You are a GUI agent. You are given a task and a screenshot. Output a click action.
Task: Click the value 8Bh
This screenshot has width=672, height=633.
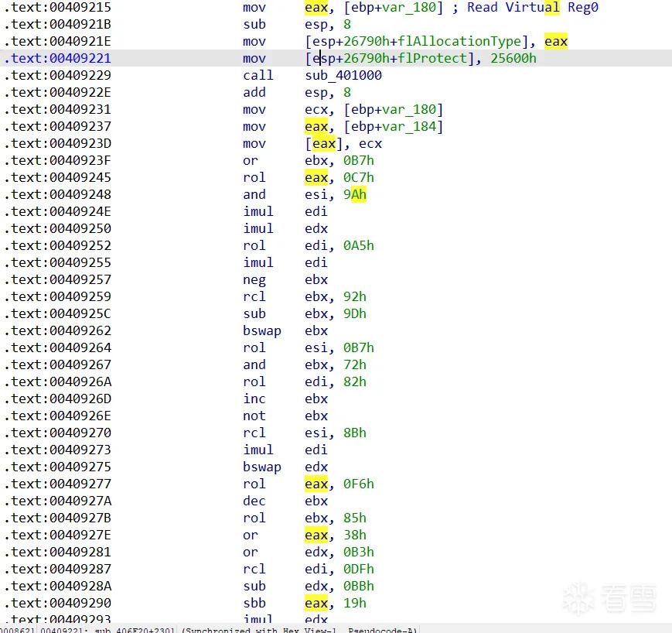[x=355, y=433]
